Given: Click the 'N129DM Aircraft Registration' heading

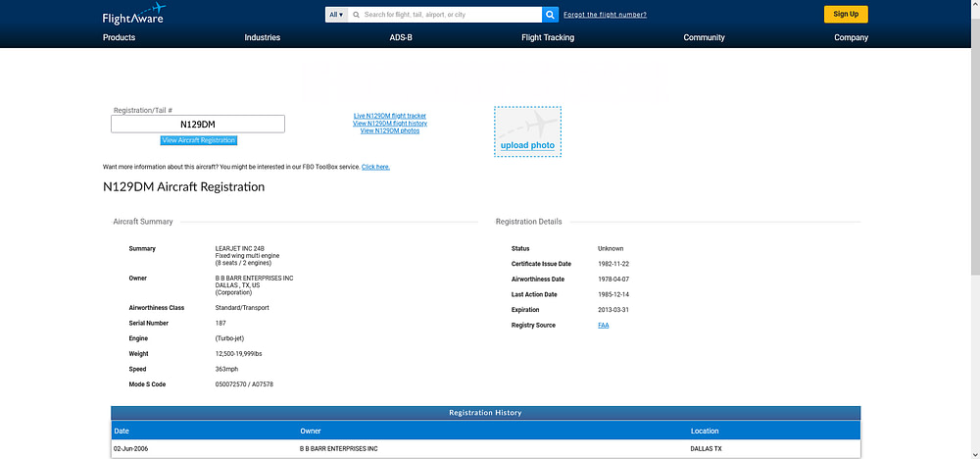Looking at the screenshot, I should point(184,187).
